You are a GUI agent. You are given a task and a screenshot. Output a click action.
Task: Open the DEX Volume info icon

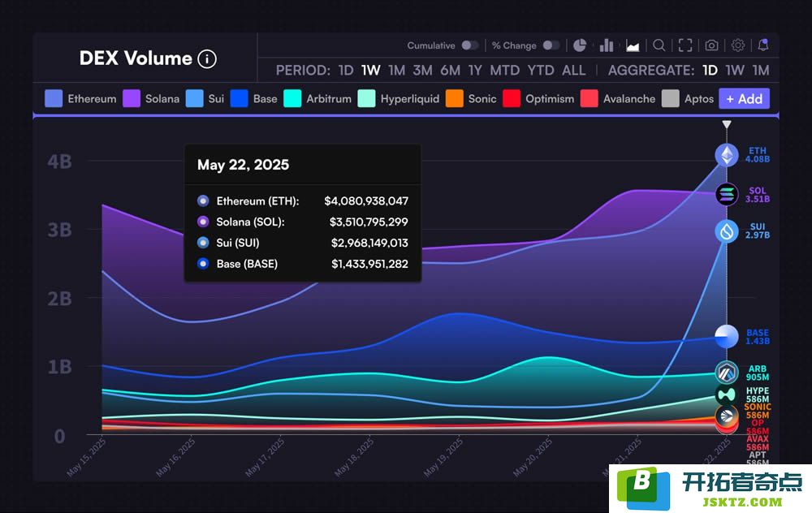(x=207, y=59)
